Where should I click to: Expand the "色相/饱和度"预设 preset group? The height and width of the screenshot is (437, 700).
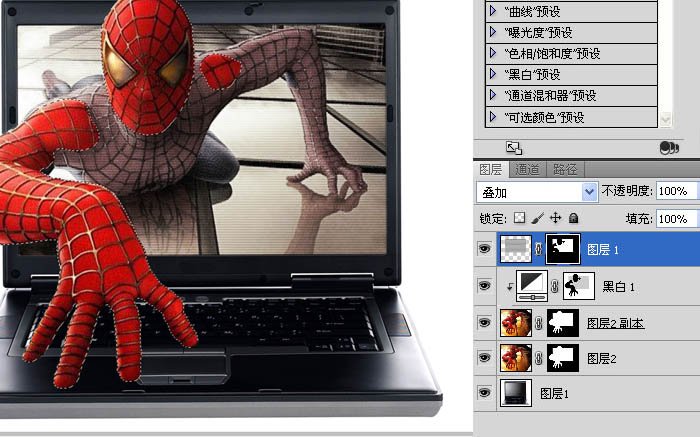coord(492,53)
